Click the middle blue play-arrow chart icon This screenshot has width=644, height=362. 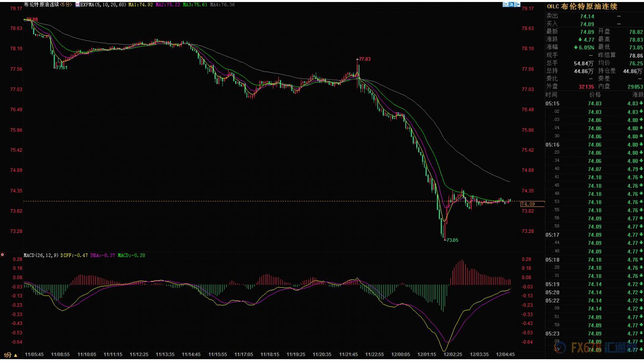pos(512,4)
